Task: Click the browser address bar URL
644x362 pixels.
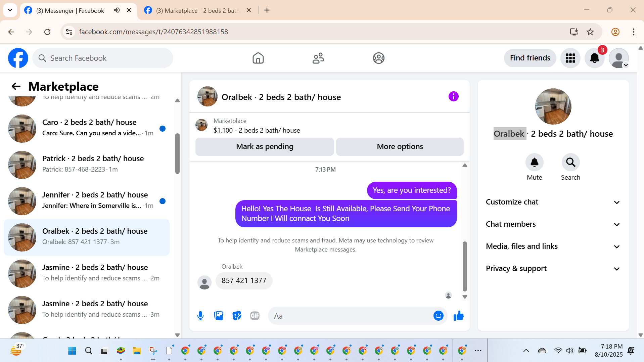Action: (153, 32)
